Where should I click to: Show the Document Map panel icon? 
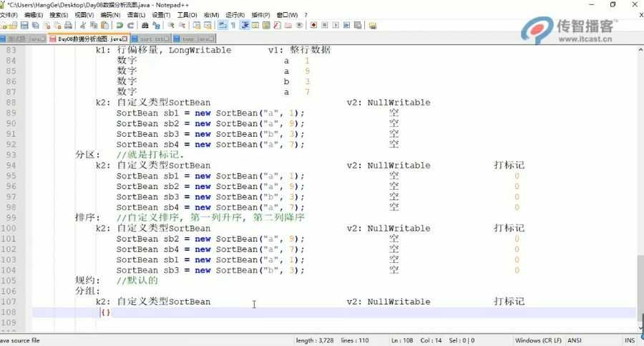(x=266, y=26)
